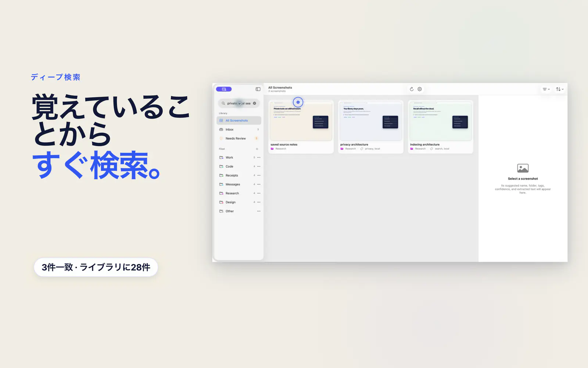Screen dimensions: 588x368
Task: Click the tag icon on 'indexing architecture' card
Action: click(431, 149)
